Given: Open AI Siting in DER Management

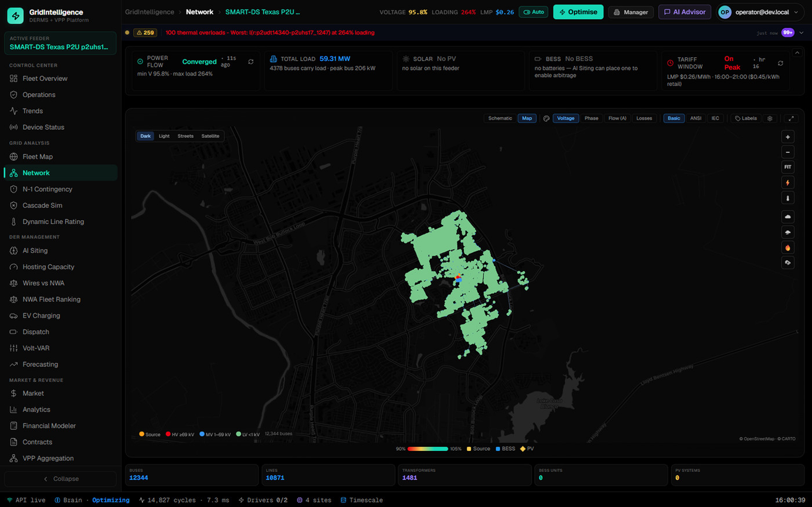Looking at the screenshot, I should [61, 251].
